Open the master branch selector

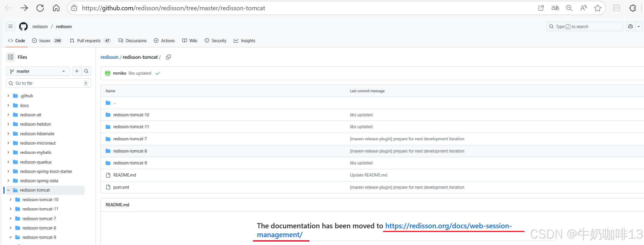tap(38, 71)
